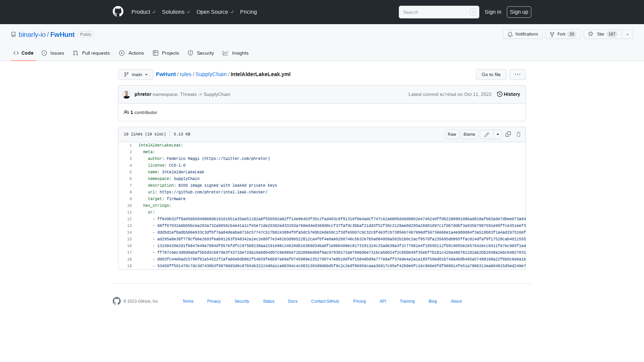Click the Sign in link
644x362 pixels.
[493, 12]
